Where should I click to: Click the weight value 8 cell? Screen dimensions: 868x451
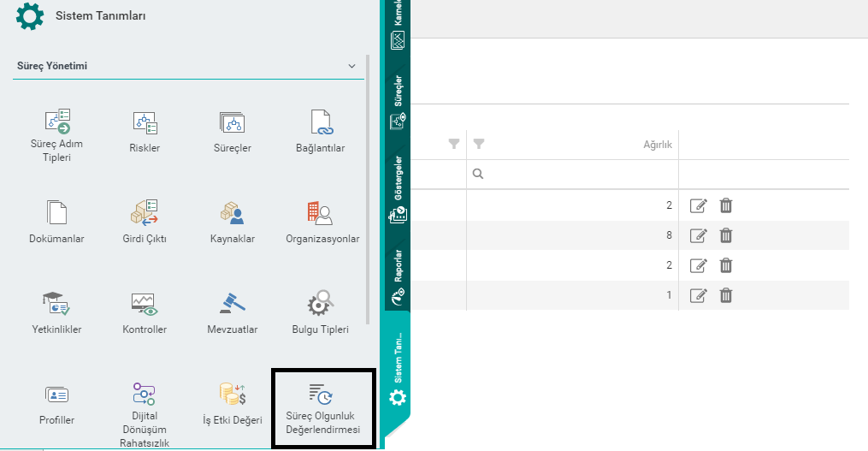click(x=572, y=235)
